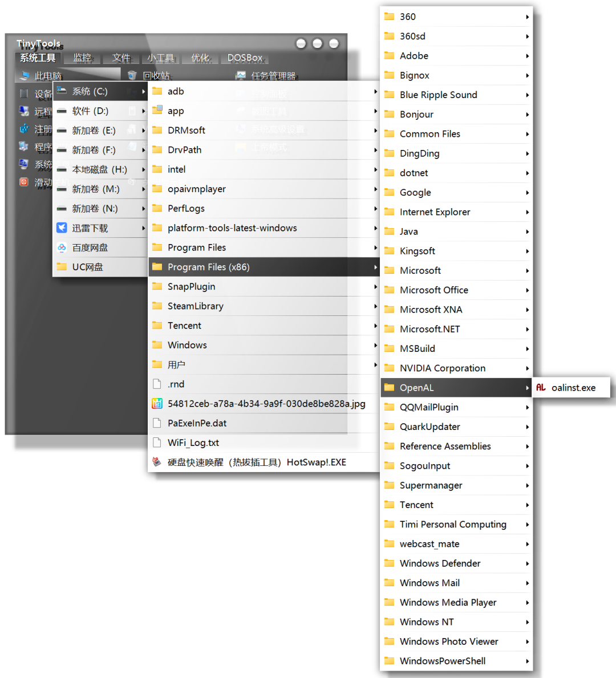Screen dimensions: 616x678
Task: Switch to the 监控 tab
Action: coord(82,58)
